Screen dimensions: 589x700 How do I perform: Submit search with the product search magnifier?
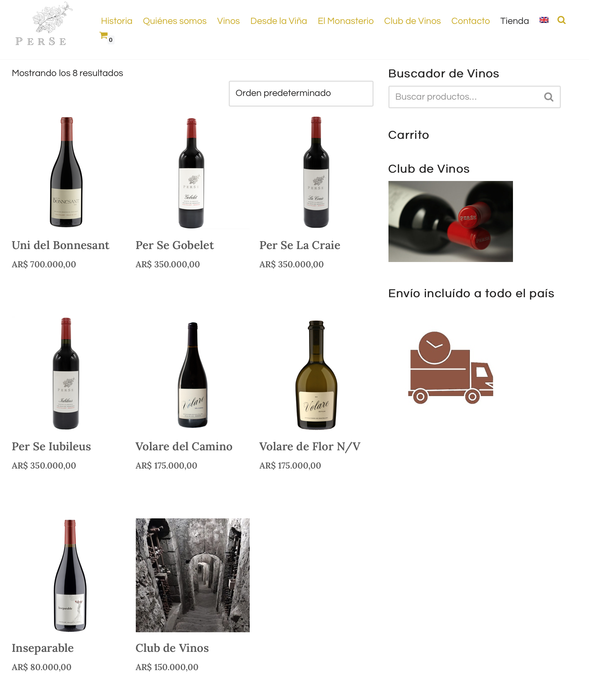tap(548, 97)
